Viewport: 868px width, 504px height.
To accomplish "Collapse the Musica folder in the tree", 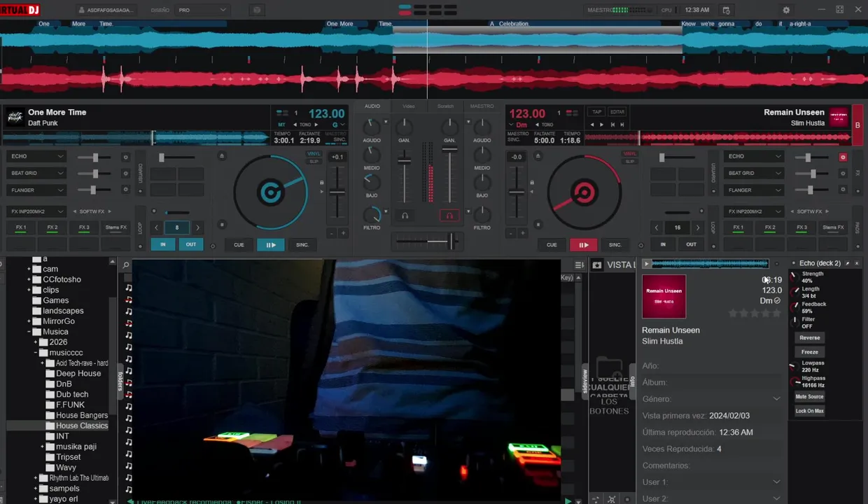I will 29,332.
